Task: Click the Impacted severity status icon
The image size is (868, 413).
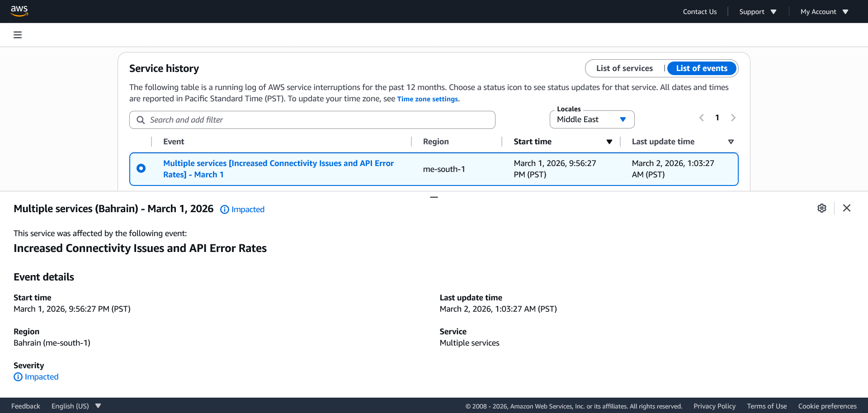Action: pos(18,377)
